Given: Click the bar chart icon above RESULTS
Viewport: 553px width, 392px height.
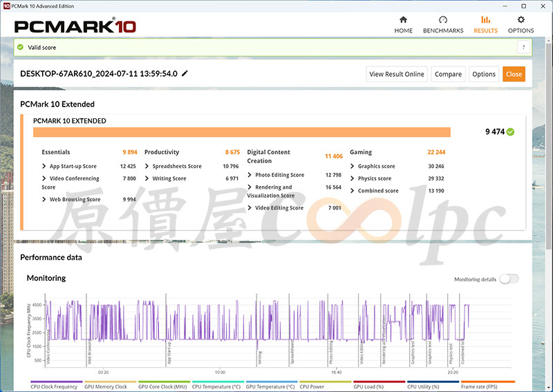Looking at the screenshot, I should pyautogui.click(x=486, y=20).
